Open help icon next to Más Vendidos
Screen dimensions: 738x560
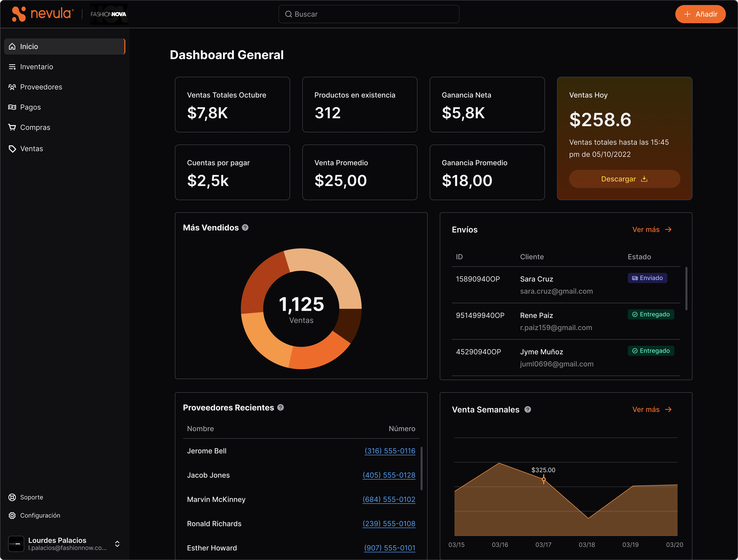(x=245, y=228)
